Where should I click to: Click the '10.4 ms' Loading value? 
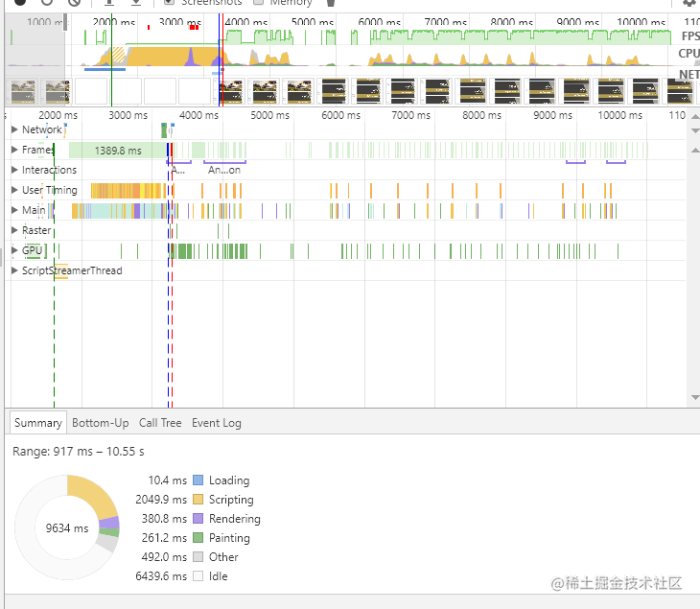coord(168,480)
